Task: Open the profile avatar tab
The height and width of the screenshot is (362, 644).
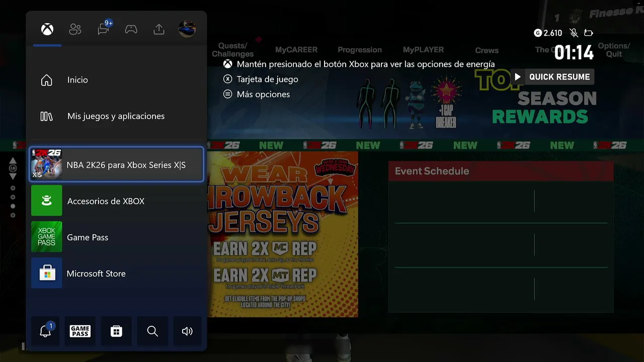Action: 187,29
